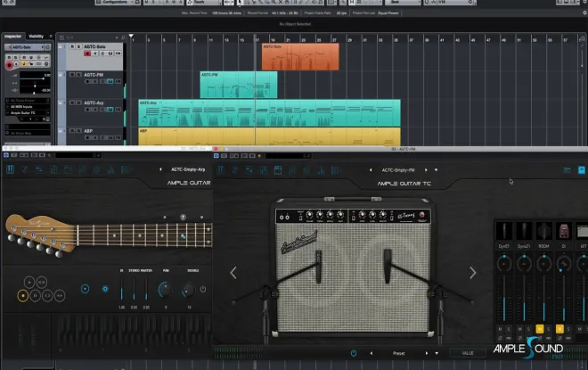Screen dimensions: 588x370
Task: Mute the Dyn57 mic channel
Action: tap(500, 329)
